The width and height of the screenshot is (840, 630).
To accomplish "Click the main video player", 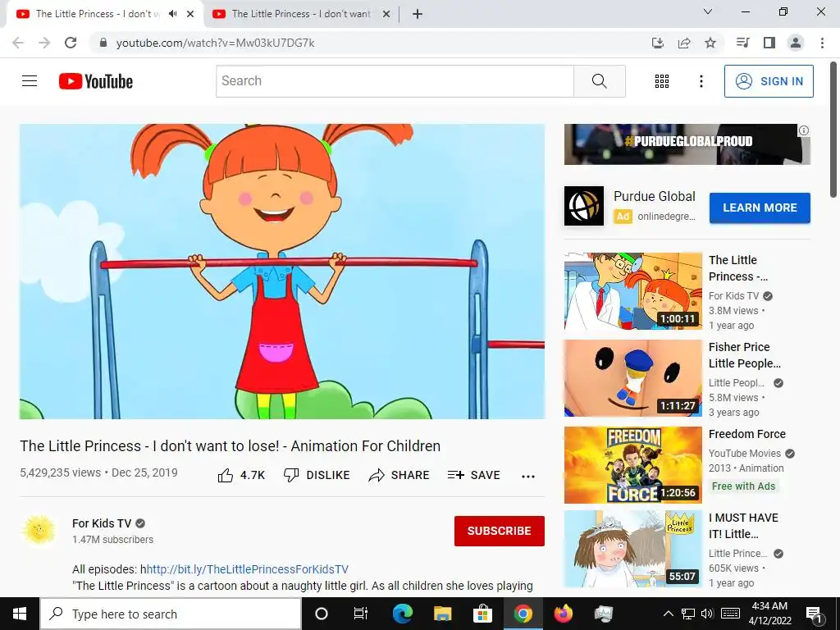I will (282, 272).
